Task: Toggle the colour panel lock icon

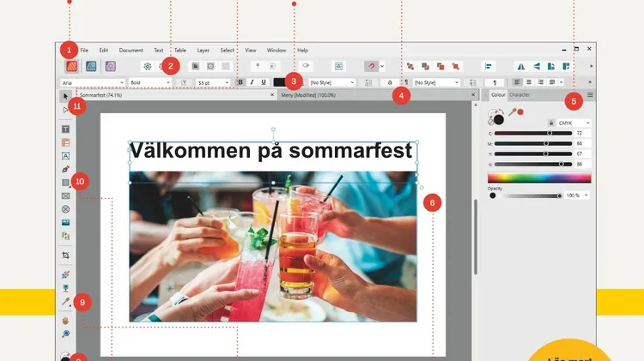Action: [550, 123]
